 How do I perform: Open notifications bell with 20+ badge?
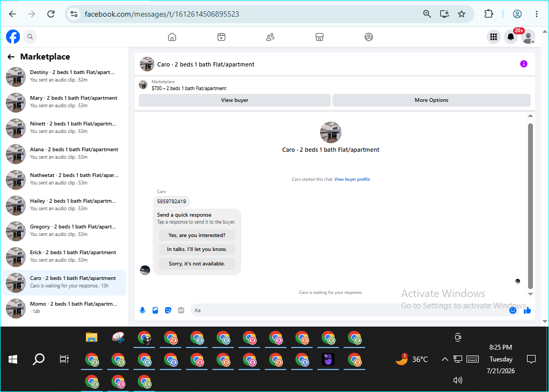[x=511, y=37]
